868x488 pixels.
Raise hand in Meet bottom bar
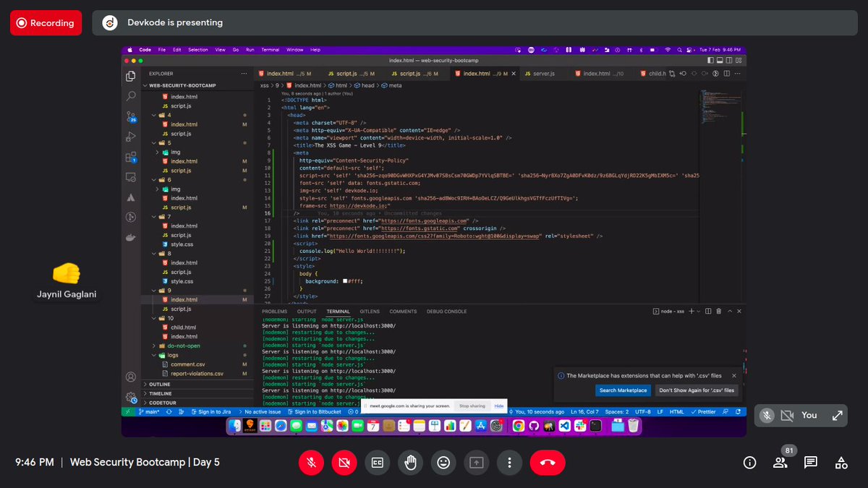tap(410, 462)
